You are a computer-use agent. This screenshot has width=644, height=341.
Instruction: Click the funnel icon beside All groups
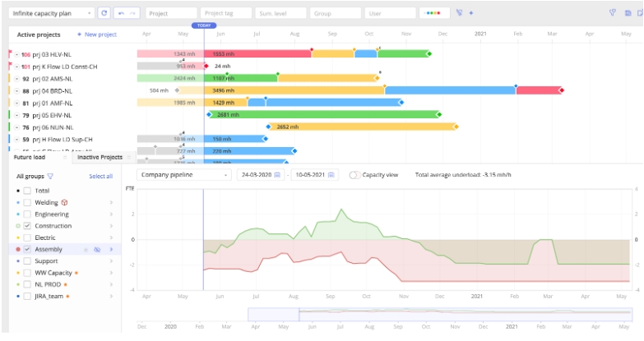tap(50, 176)
